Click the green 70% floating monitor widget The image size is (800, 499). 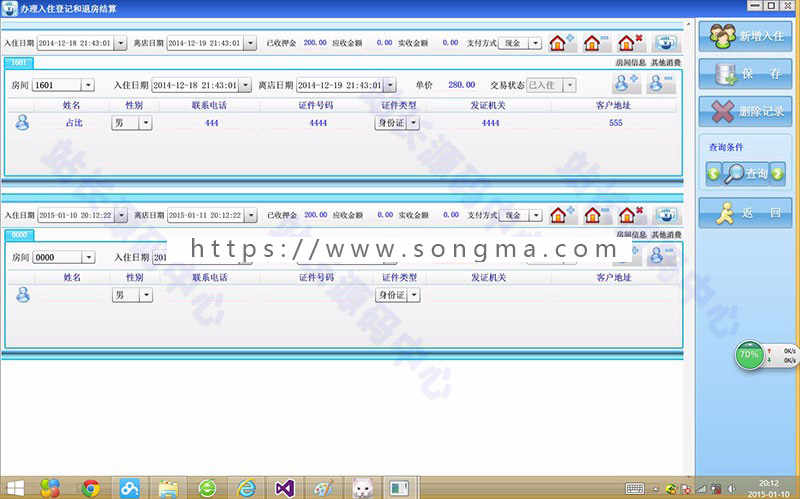coord(749,355)
